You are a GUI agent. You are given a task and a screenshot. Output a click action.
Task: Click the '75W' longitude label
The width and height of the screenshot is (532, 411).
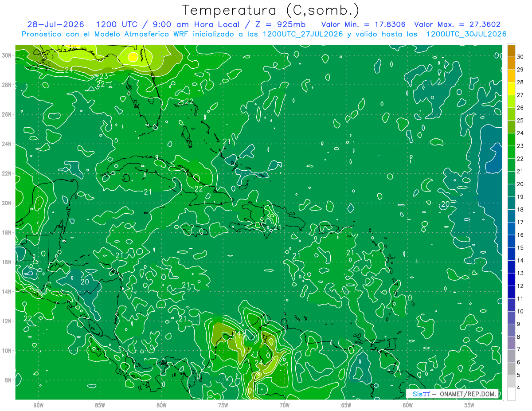[223, 405]
